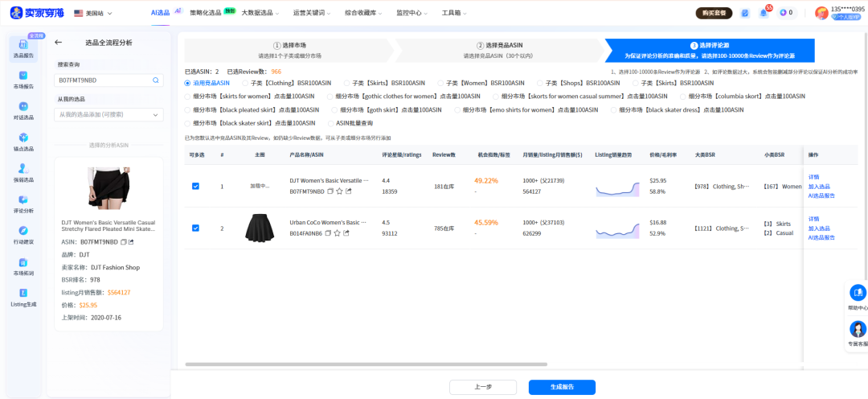Go to step 1 选择市场

click(x=289, y=50)
